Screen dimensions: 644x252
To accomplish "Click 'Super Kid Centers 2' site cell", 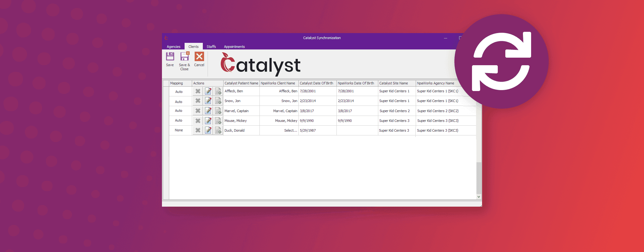I will 397,111.
